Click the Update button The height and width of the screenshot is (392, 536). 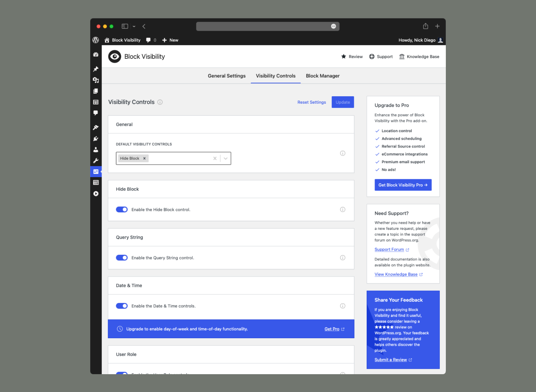click(343, 102)
